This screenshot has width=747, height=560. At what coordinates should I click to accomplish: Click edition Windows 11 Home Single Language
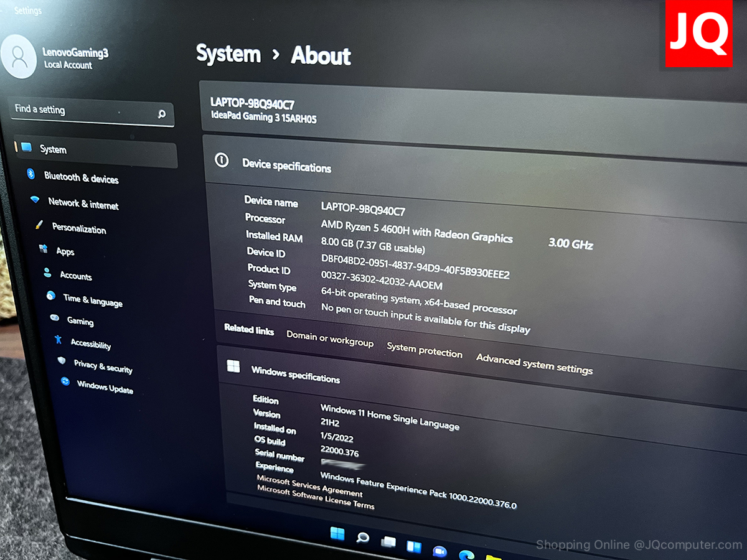point(390,417)
